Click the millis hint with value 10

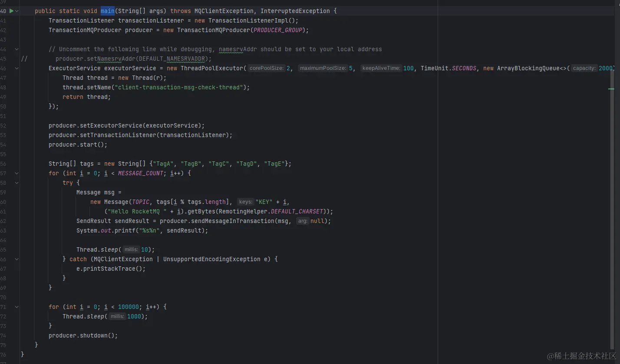(x=131, y=249)
